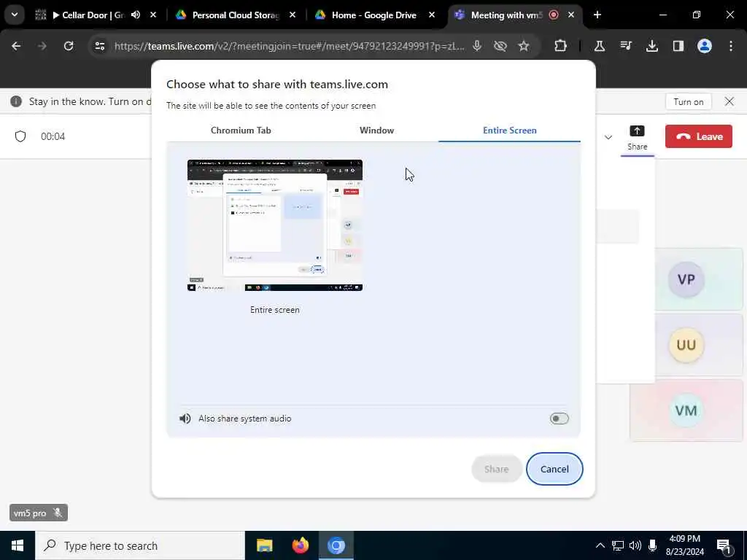The width and height of the screenshot is (747, 560).
Task: Leave the Teams meeting
Action: click(698, 136)
